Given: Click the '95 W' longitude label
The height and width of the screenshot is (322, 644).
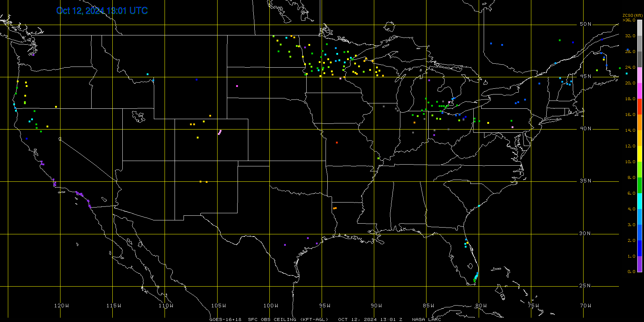Looking at the screenshot, I should tap(325, 306).
